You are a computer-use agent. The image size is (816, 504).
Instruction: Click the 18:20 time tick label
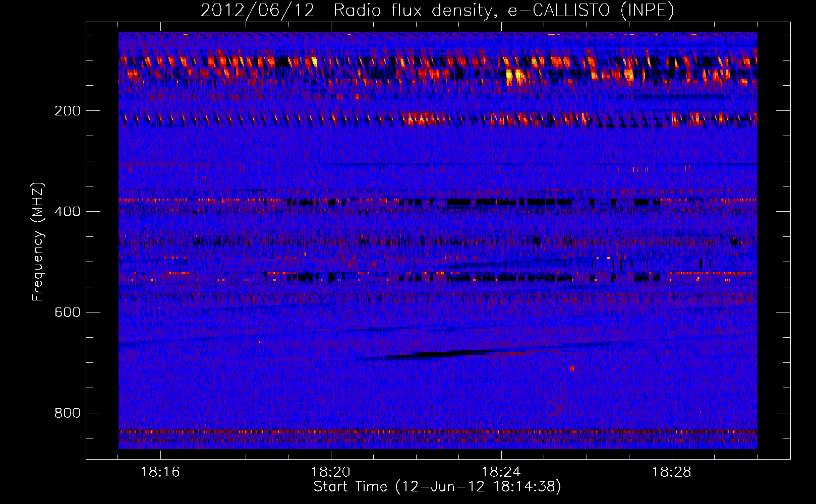(x=331, y=472)
